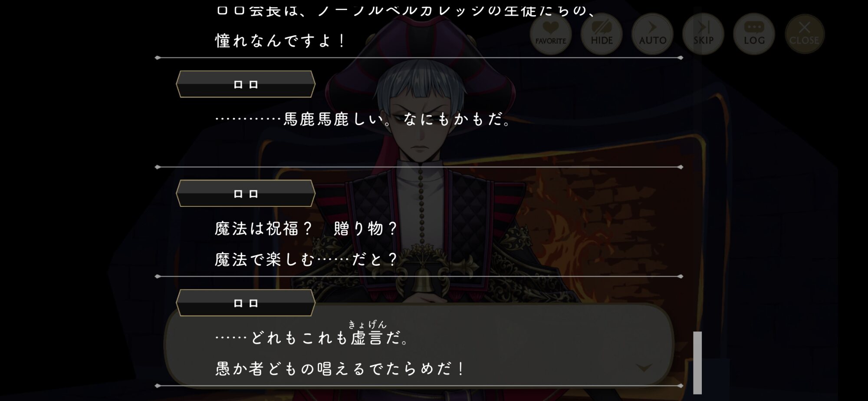This screenshot has width=868, height=401.
Task: Open the LOG speech bubble icon
Action: [x=754, y=33]
